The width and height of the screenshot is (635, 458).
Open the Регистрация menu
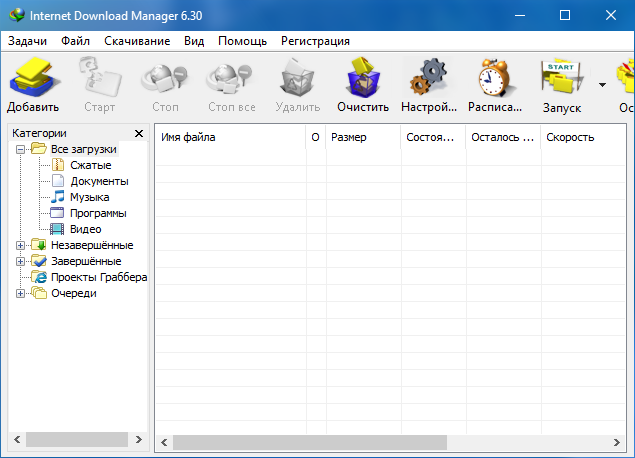(315, 41)
